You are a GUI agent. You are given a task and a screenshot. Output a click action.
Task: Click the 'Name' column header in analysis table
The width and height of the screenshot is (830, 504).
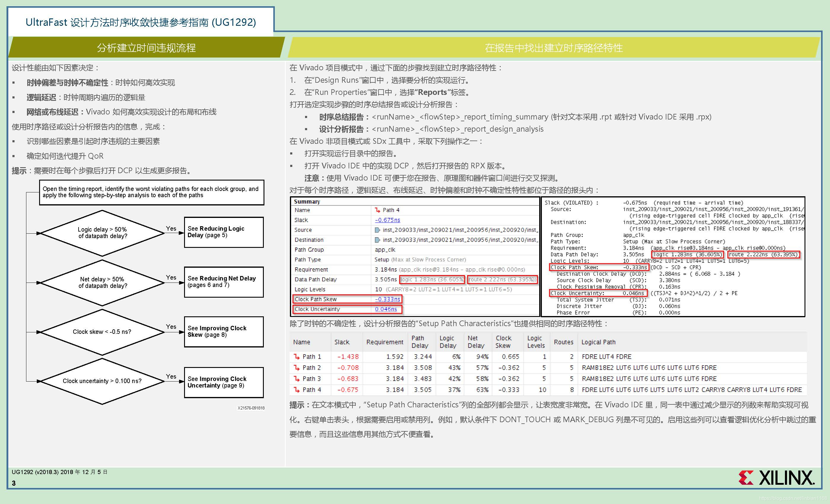[x=301, y=342]
